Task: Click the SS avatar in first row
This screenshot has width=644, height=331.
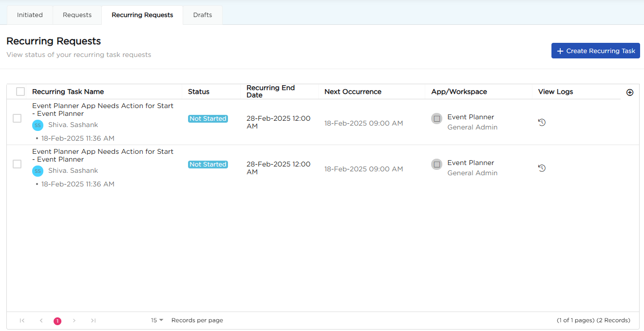Action: pyautogui.click(x=38, y=125)
